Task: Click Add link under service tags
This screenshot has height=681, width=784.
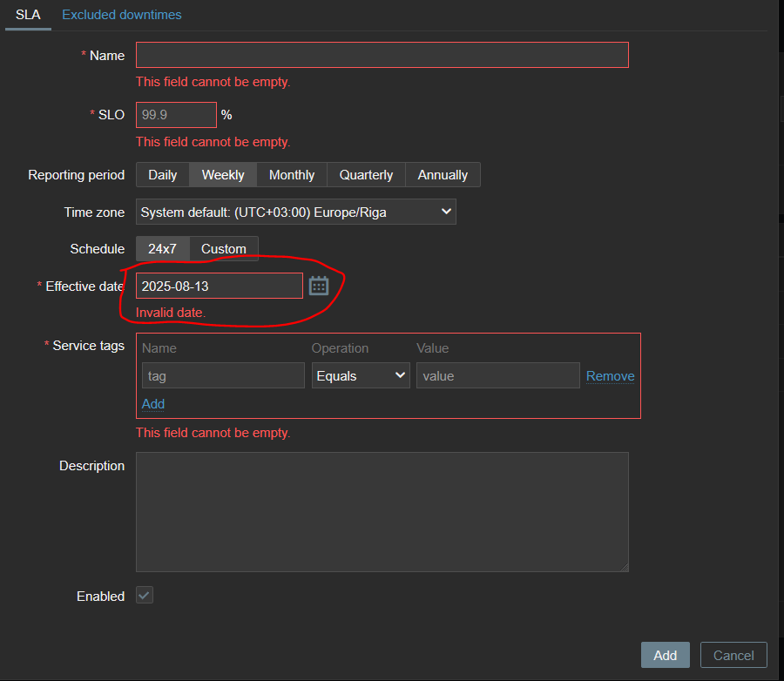Action: coord(153,403)
